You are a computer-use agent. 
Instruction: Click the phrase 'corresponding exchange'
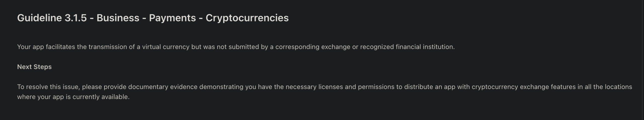click(x=312, y=47)
